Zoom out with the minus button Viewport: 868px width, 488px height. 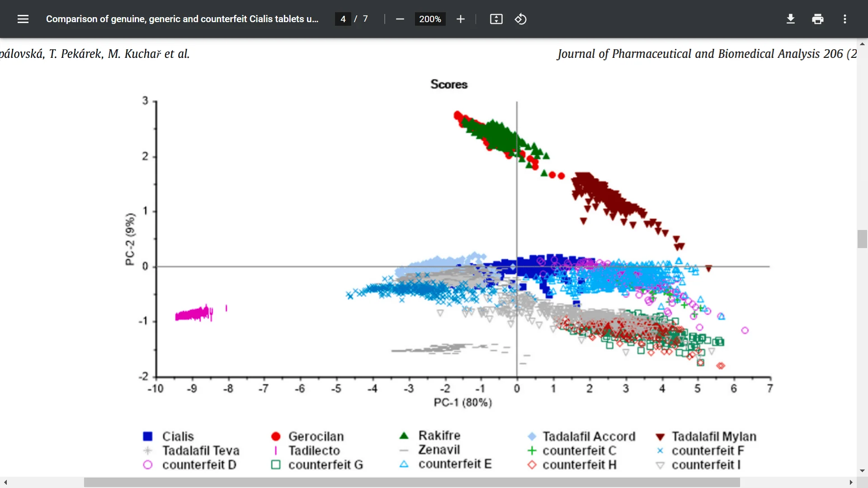tap(400, 19)
